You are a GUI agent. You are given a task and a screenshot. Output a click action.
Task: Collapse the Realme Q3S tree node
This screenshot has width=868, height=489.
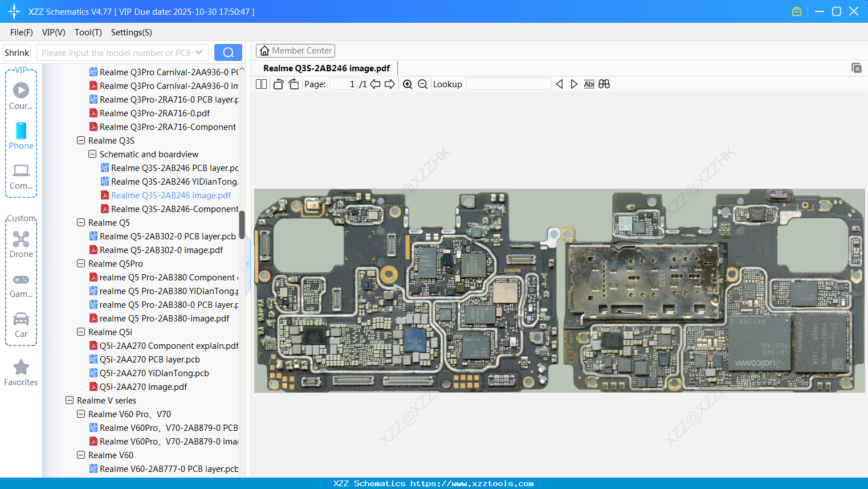pyautogui.click(x=81, y=141)
